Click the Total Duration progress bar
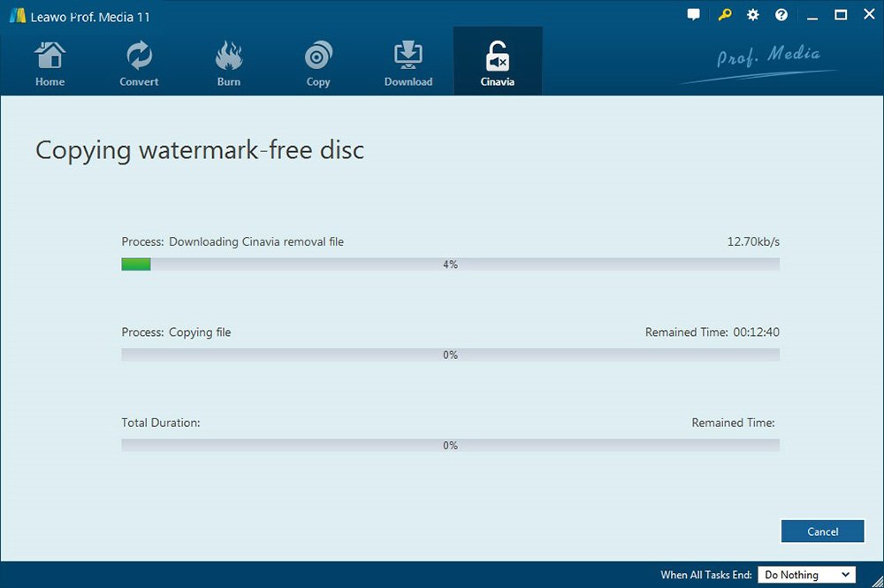This screenshot has width=884, height=588. point(451,446)
